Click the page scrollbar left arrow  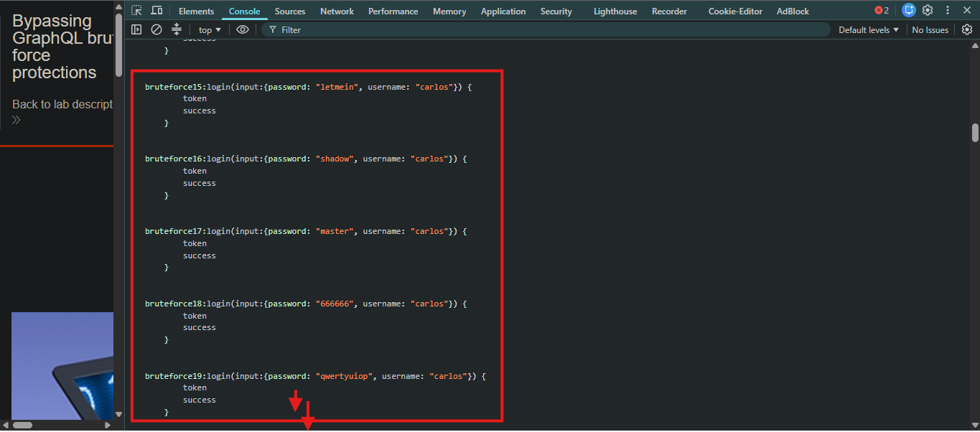[6, 425]
